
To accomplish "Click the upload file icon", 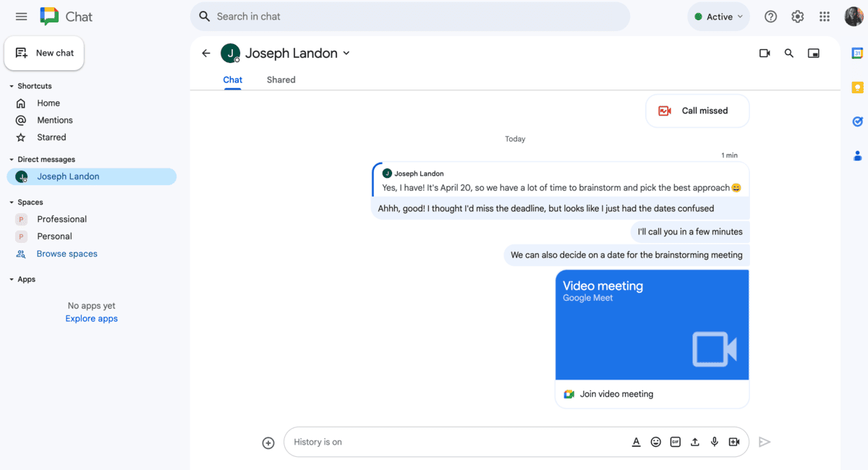I will [695, 442].
